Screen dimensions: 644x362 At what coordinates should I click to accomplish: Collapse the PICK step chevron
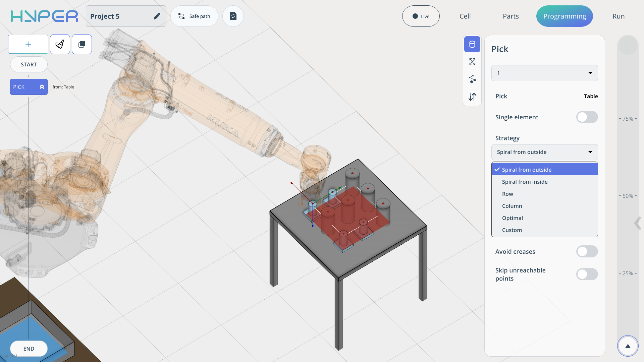coord(42,87)
